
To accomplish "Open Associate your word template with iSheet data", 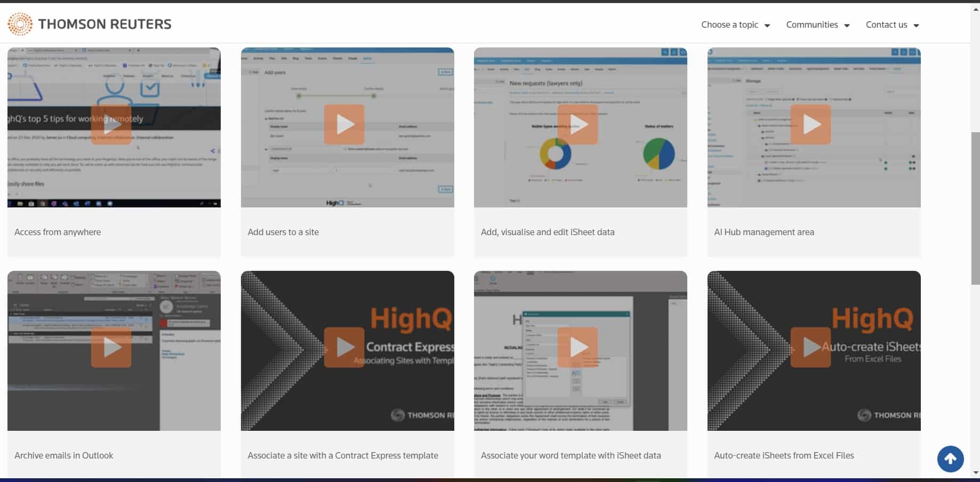I will [x=571, y=455].
